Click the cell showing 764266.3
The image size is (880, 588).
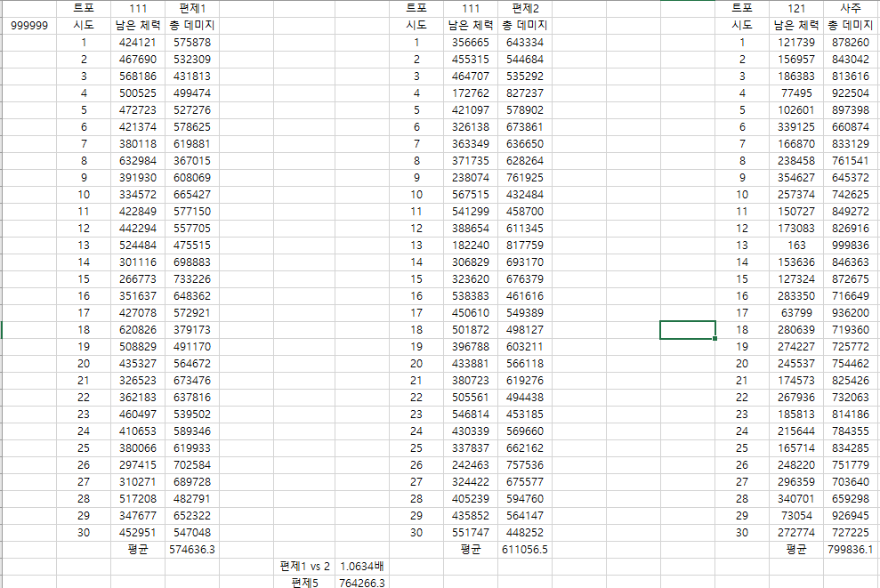pos(362,583)
